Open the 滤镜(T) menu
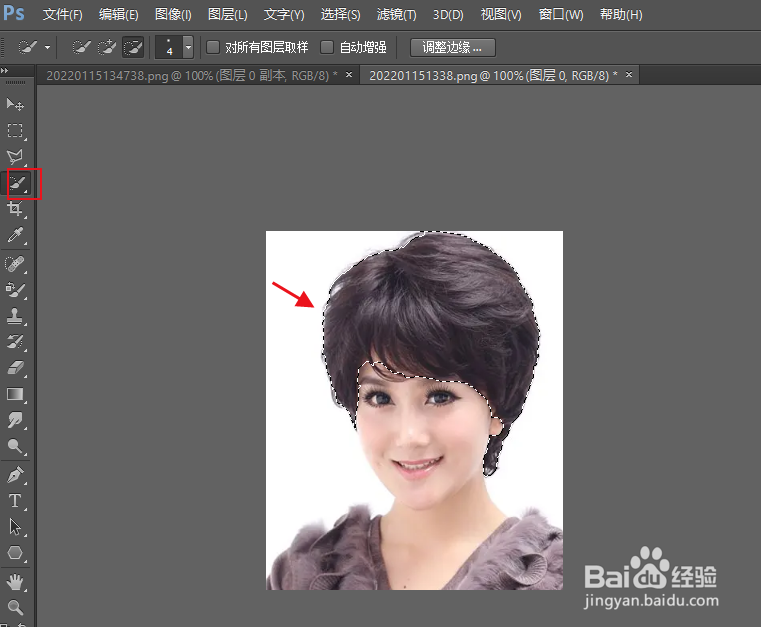This screenshot has height=627, width=761. tap(397, 15)
